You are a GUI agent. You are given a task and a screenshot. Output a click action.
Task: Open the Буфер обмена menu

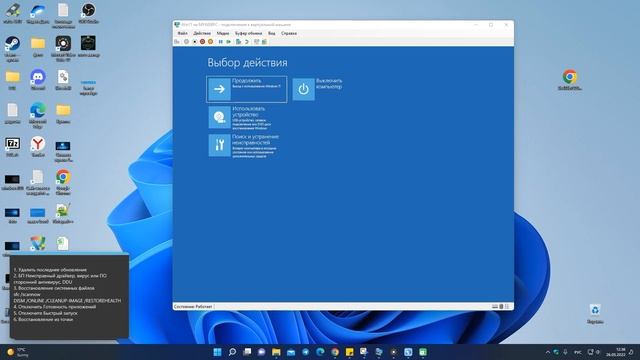click(x=249, y=33)
